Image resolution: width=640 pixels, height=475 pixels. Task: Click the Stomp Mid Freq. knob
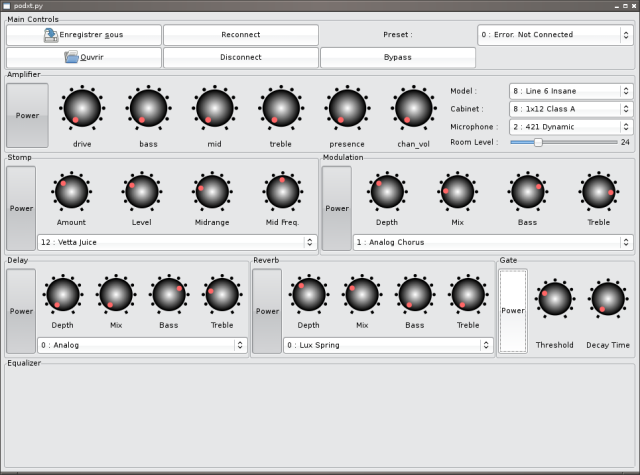point(282,191)
